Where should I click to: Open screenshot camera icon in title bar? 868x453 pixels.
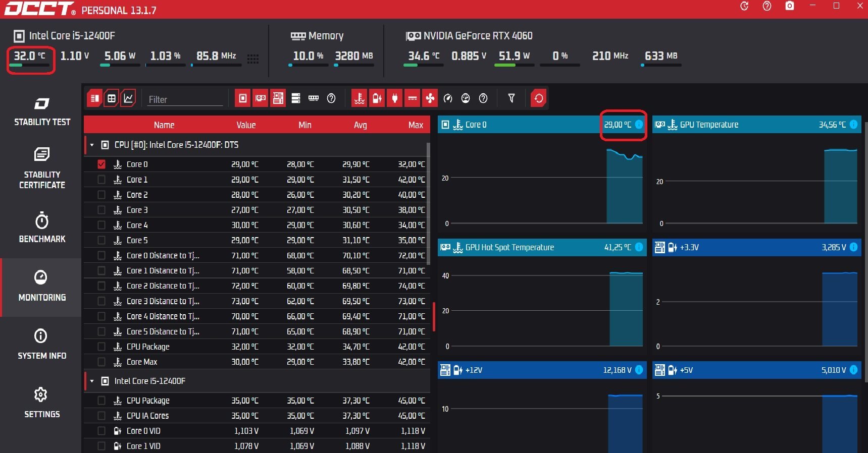click(x=790, y=6)
